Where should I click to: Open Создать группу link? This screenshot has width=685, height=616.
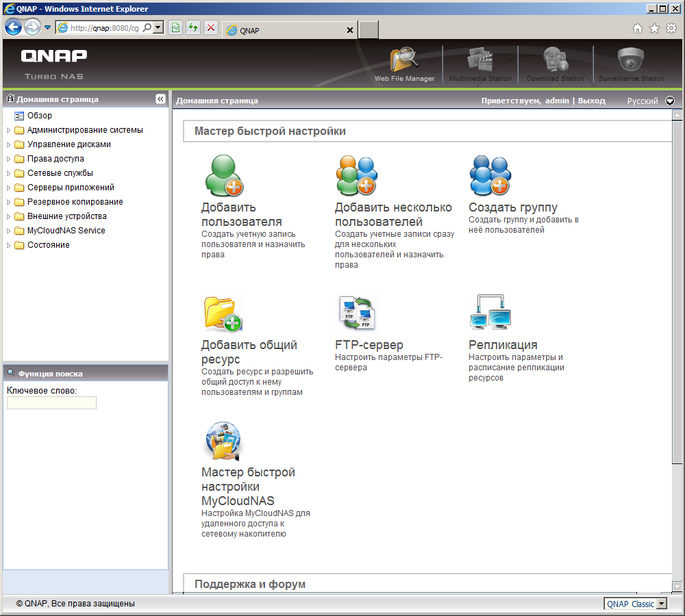513,207
